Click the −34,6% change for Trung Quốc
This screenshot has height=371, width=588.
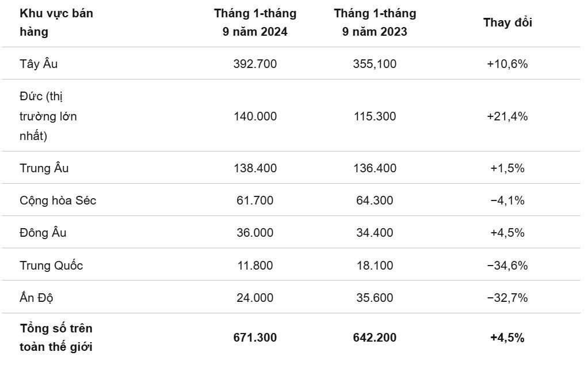point(507,266)
